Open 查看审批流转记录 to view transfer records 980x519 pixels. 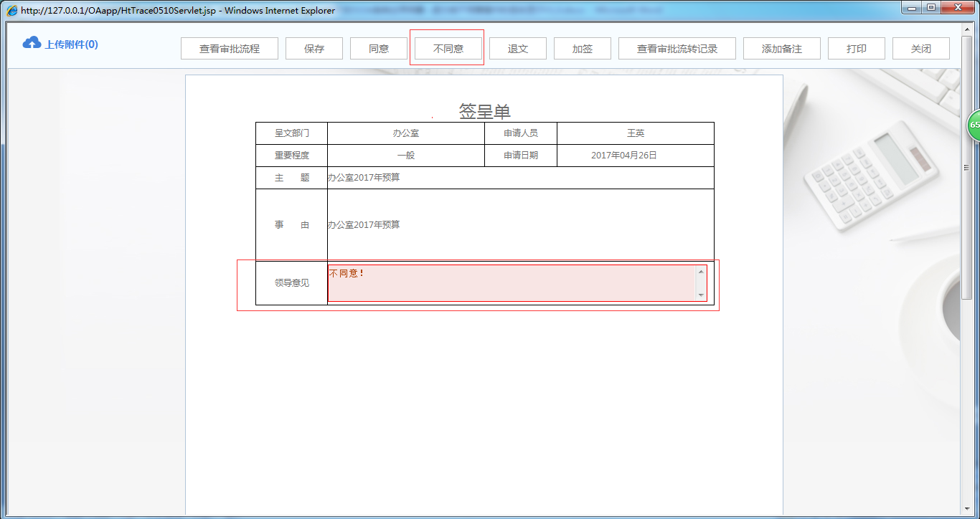point(678,48)
